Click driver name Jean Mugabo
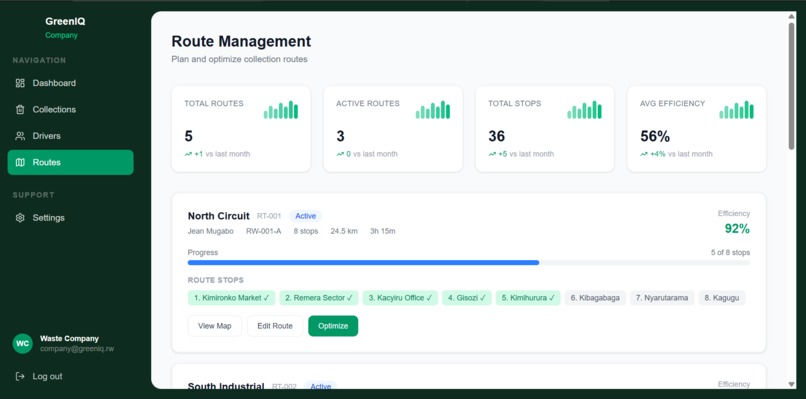806x399 pixels. [210, 231]
